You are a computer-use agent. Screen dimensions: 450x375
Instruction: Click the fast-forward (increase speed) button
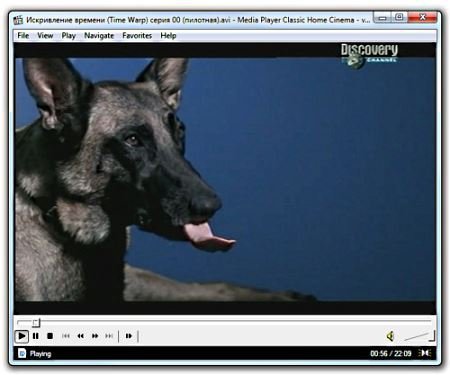coord(95,336)
